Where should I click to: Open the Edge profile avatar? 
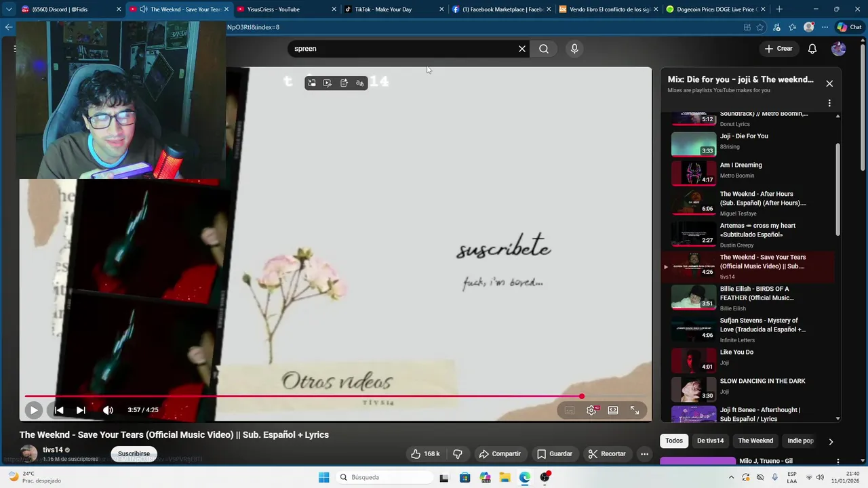[x=809, y=27]
